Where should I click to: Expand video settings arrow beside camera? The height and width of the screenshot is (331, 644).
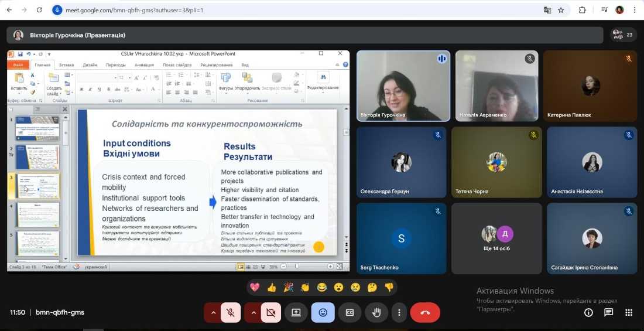point(253,312)
